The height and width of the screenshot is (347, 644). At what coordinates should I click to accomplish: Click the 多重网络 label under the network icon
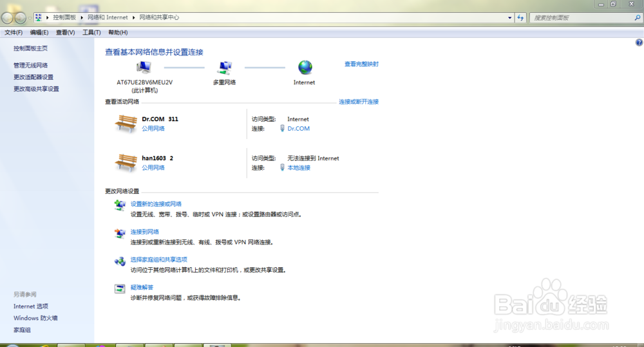[224, 82]
